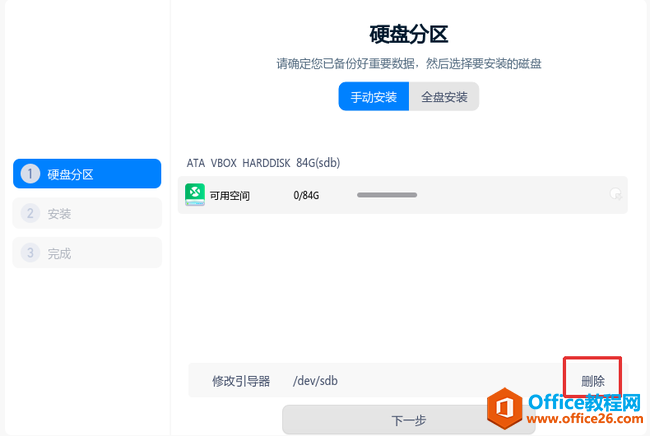This screenshot has height=436, width=650.
Task: Click the faint add-partition icon at row end
Action: tap(615, 195)
